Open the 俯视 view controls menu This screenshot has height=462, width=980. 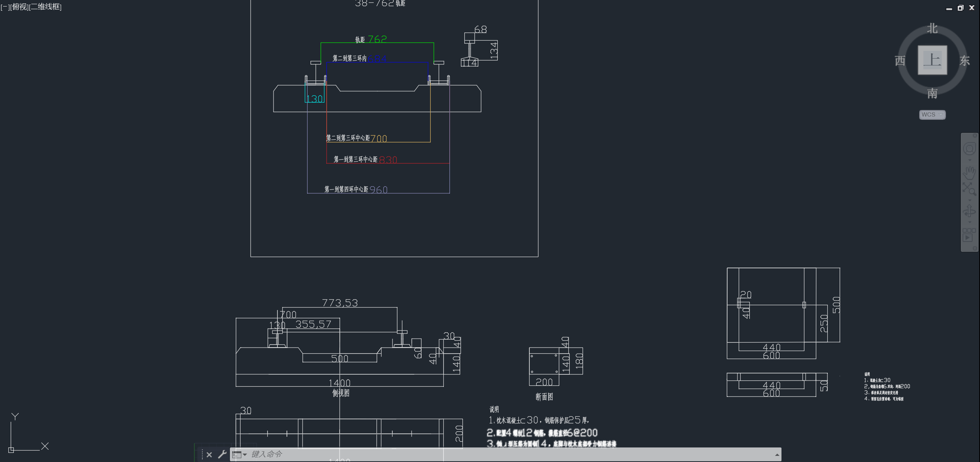coord(20,7)
